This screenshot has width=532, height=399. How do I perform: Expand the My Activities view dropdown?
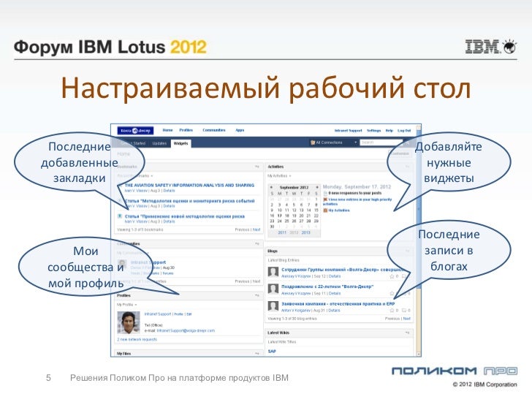pos(289,175)
